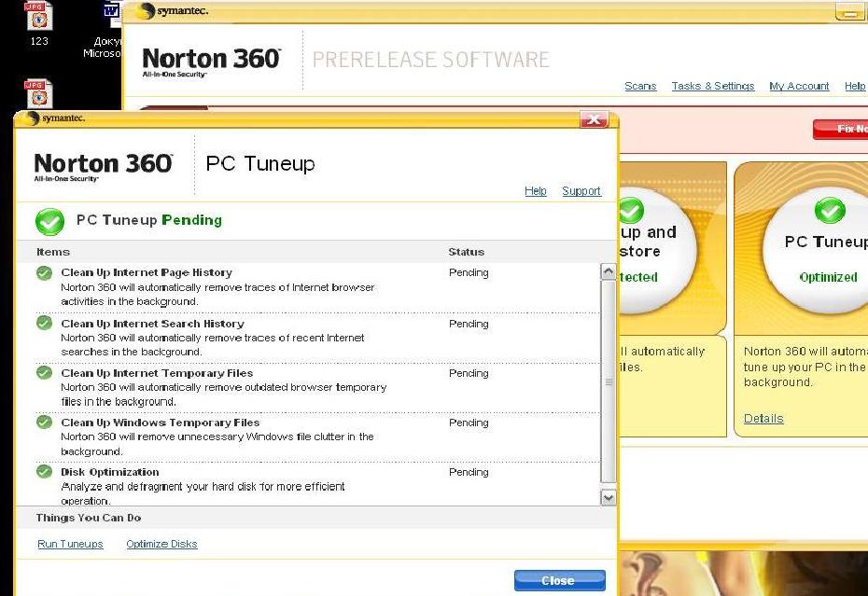The image size is (868, 596).
Task: Select the Disk Optimization row title
Action: coord(110,472)
